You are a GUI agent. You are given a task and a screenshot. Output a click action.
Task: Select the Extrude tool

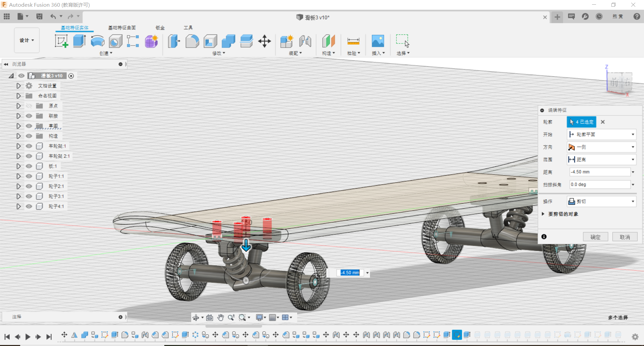tap(79, 41)
